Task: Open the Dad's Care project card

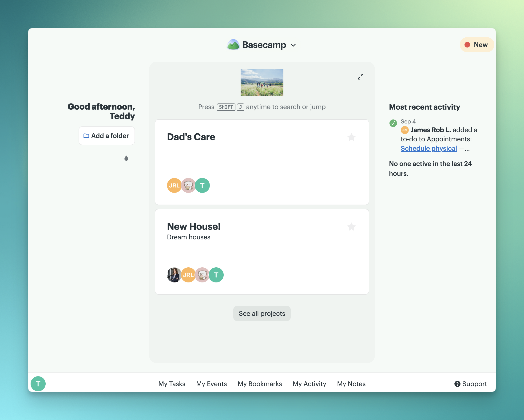Action: tap(262, 162)
